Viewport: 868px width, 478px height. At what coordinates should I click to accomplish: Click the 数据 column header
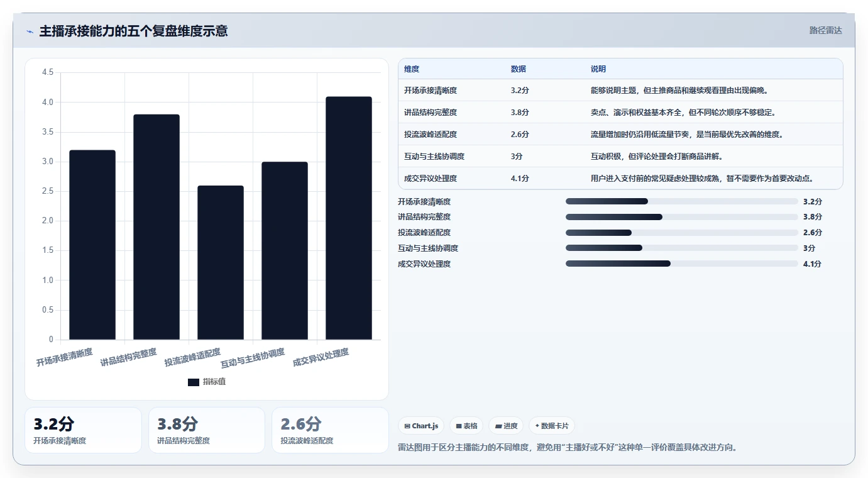click(519, 69)
